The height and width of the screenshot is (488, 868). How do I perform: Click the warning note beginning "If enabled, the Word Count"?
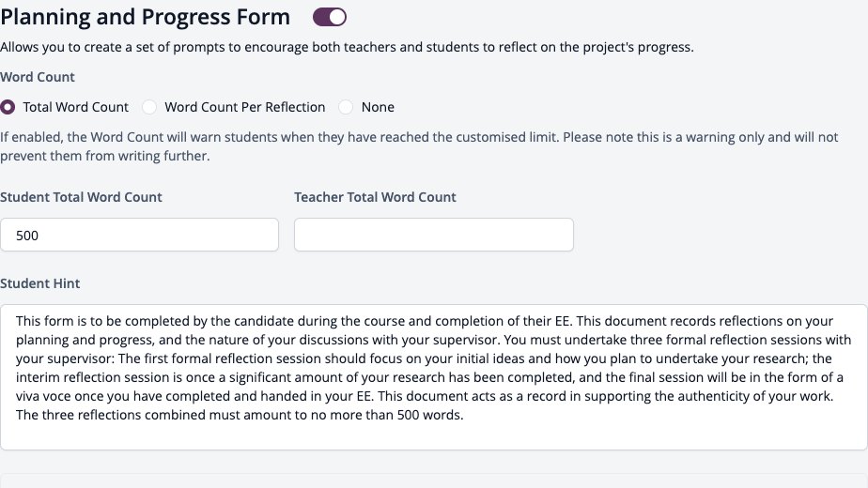[x=419, y=146]
